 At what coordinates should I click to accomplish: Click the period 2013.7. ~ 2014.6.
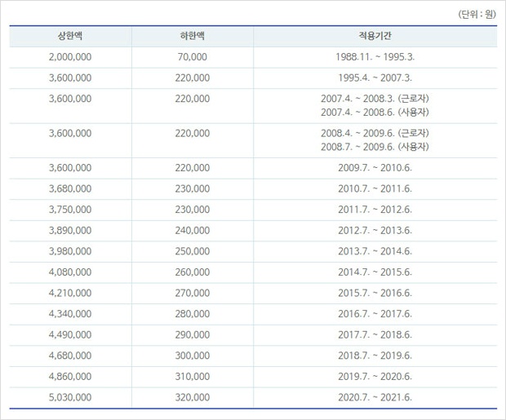375,251
